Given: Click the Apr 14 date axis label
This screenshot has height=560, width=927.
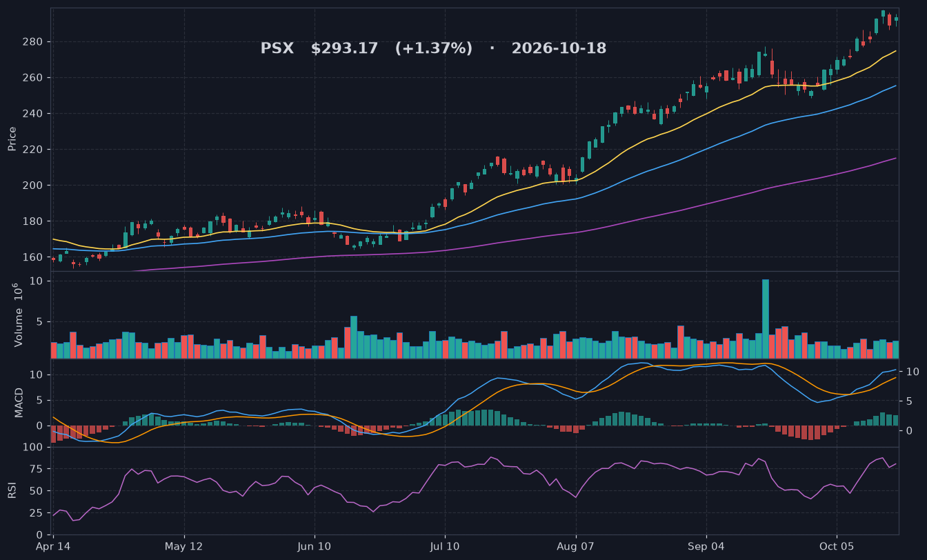Looking at the screenshot, I should [x=53, y=547].
